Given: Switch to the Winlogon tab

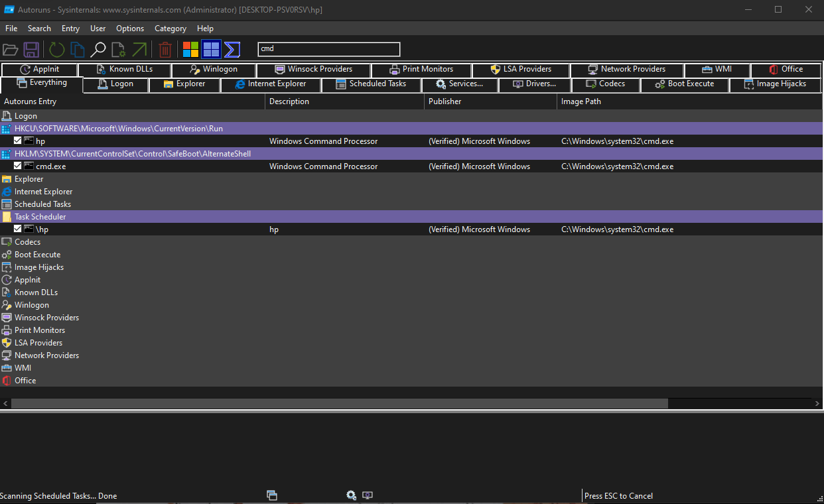Looking at the screenshot, I should click(214, 69).
